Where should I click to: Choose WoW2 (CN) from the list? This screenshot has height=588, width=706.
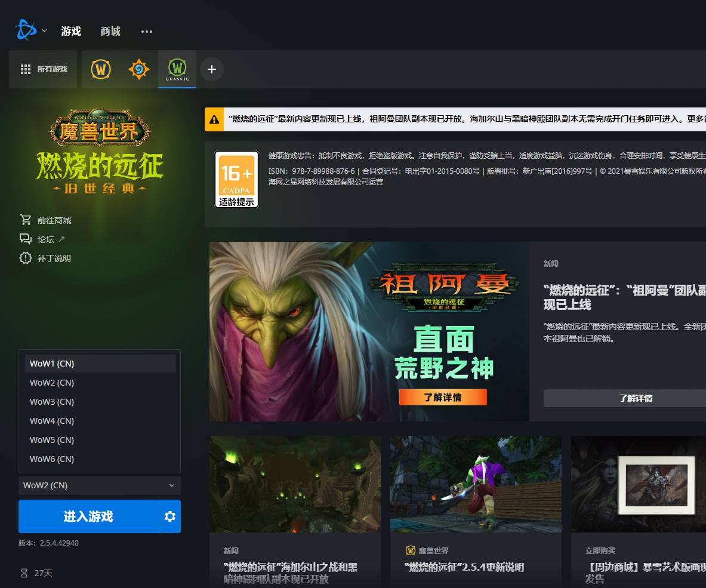click(x=100, y=383)
